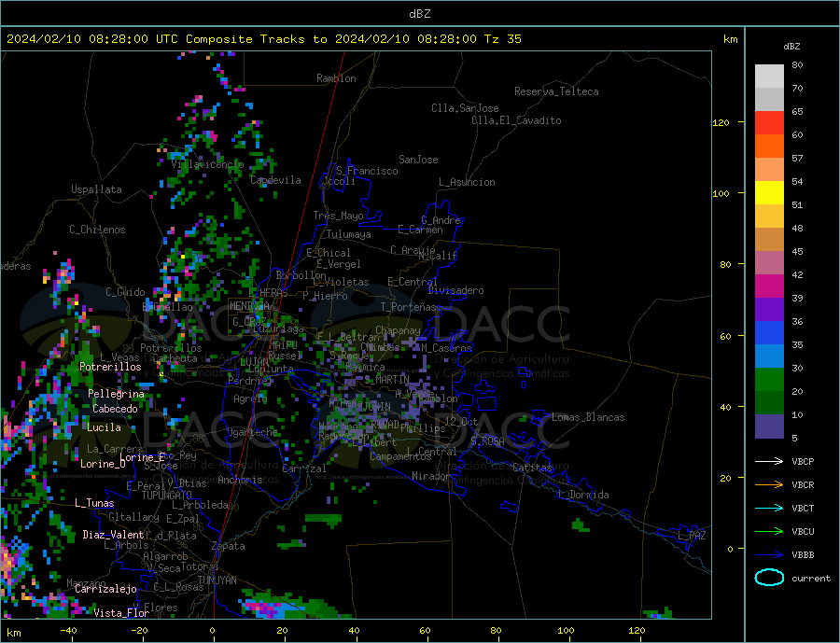The image size is (840, 643).
Task: Click the 'Uspallata' map label
Action: tap(96, 189)
